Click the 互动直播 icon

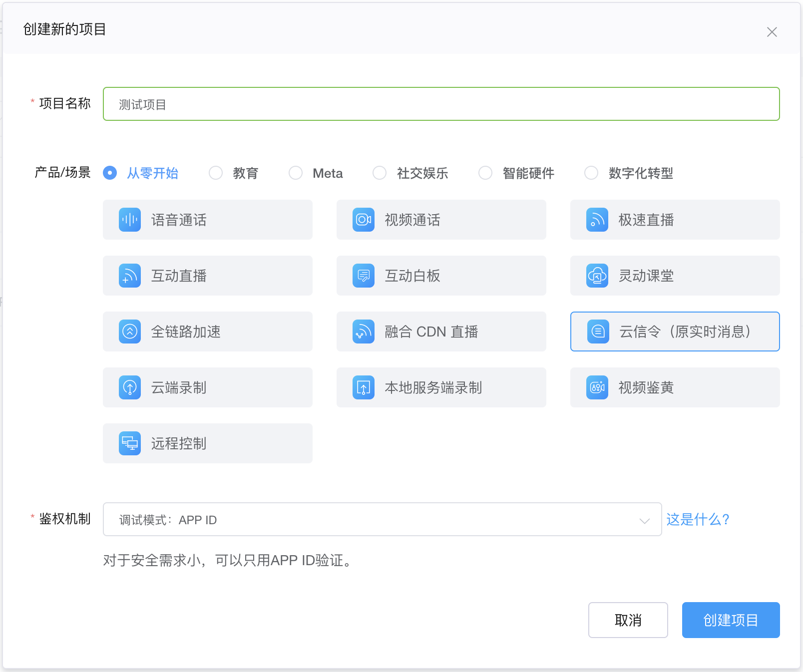point(130,276)
